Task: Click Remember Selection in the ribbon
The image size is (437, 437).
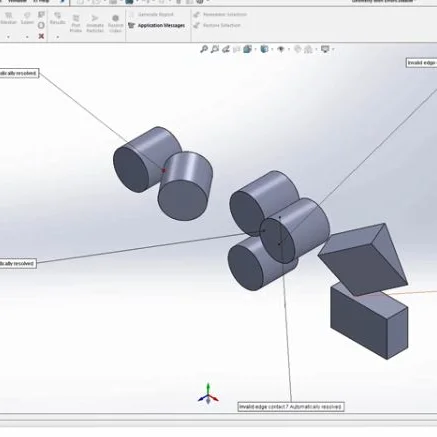Action: pos(220,15)
